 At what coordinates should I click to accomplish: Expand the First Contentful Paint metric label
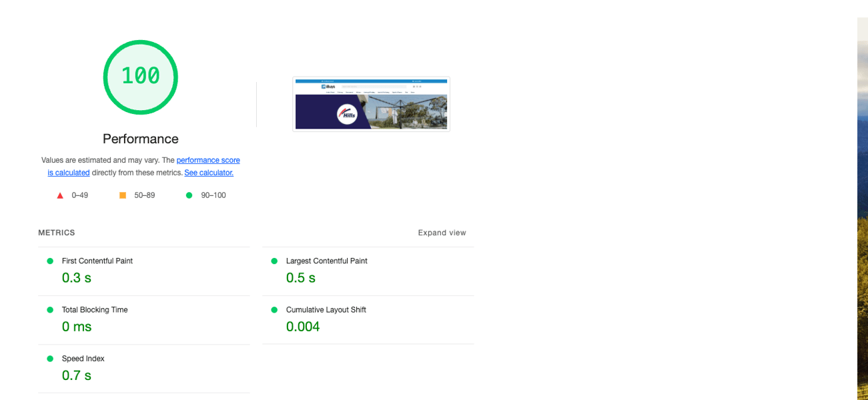pyautogui.click(x=97, y=261)
